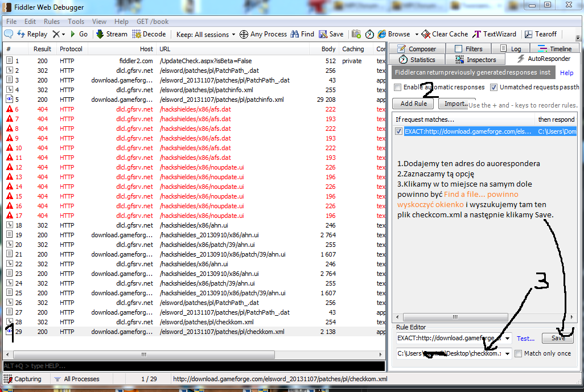The width and height of the screenshot is (584, 392).
Task: Switch to the Inspectors tab
Action: coord(476,60)
